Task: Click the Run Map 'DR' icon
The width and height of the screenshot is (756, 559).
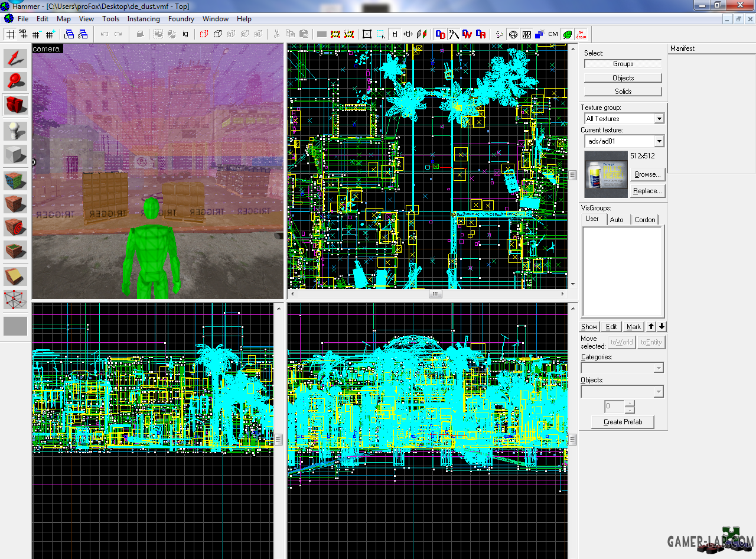Action: [x=481, y=34]
